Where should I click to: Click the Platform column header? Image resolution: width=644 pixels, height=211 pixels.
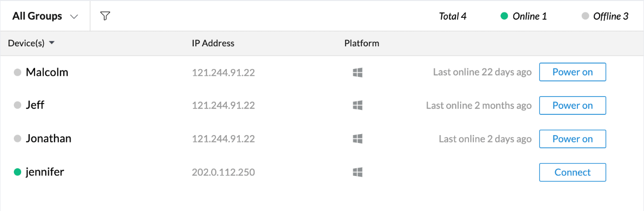(361, 43)
